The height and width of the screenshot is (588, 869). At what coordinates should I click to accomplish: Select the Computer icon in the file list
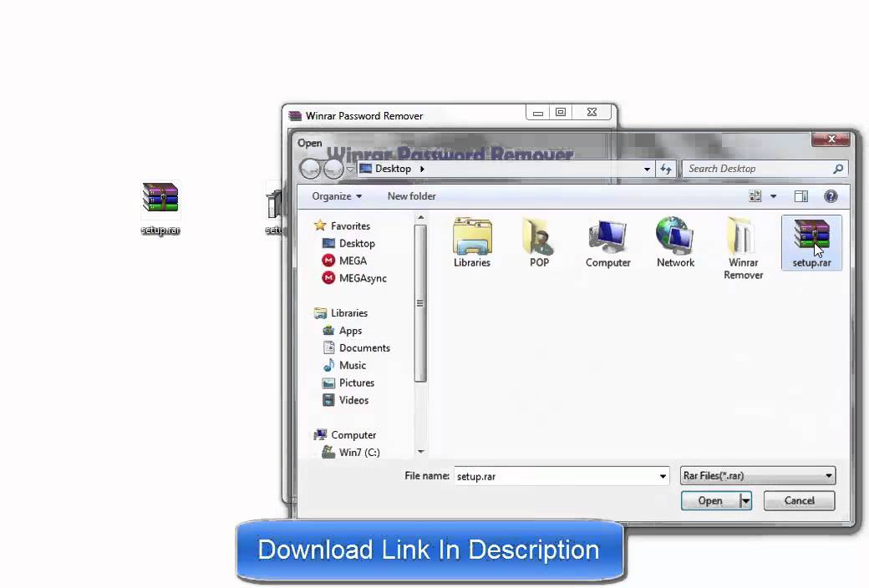(608, 243)
